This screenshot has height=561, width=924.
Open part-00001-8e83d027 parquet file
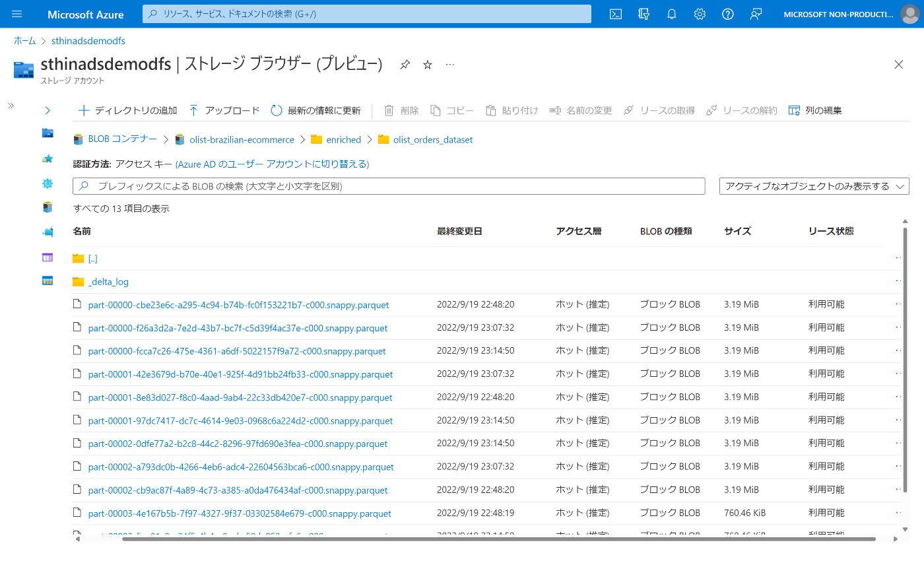(x=240, y=397)
